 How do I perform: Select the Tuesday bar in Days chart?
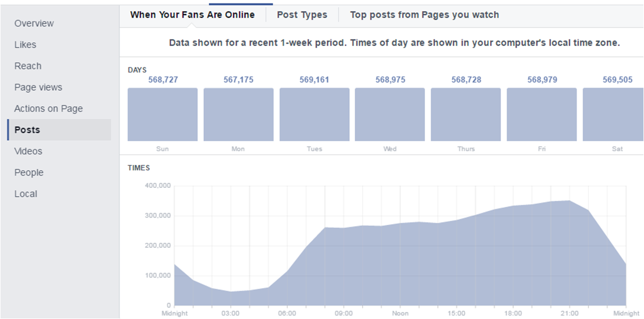pos(314,114)
